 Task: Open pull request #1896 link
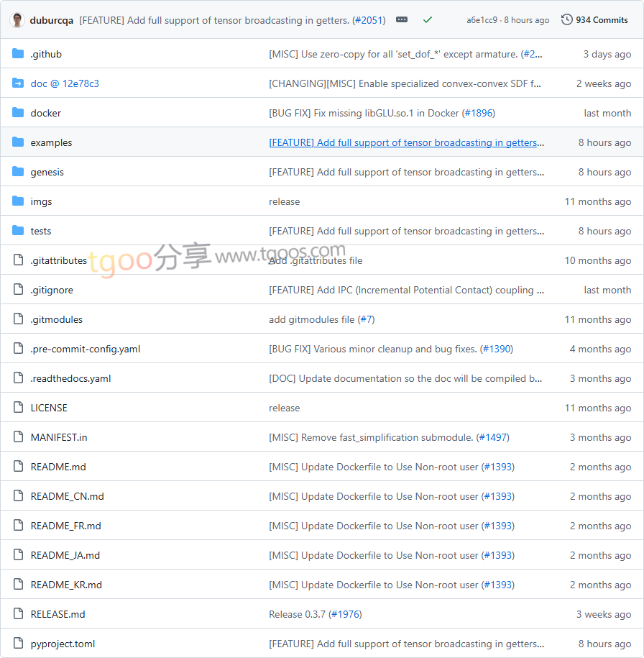pos(478,113)
